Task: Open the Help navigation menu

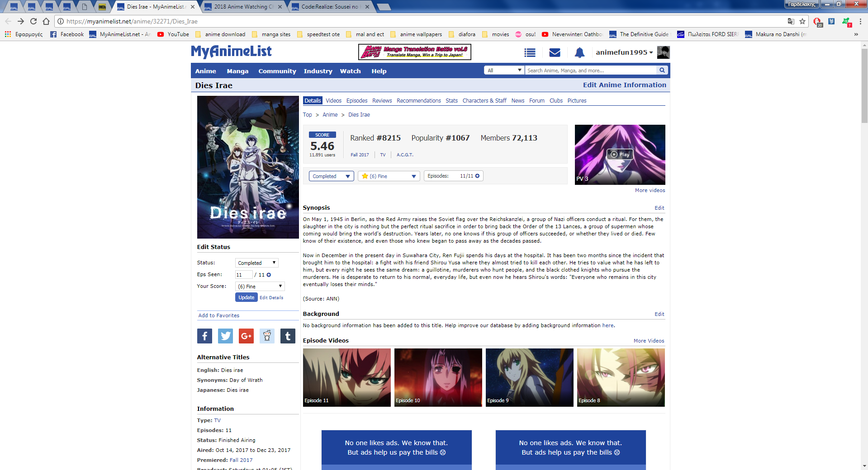Action: pos(379,71)
